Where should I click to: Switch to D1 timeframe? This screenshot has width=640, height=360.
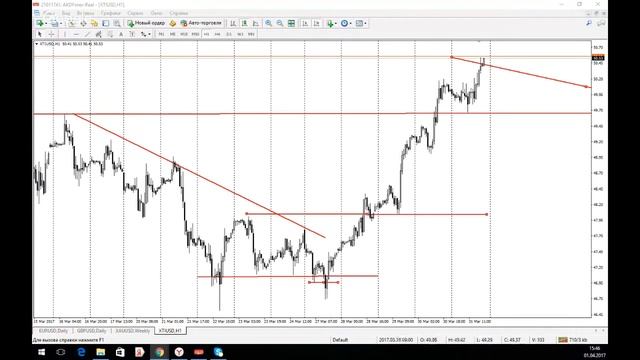(x=229, y=34)
